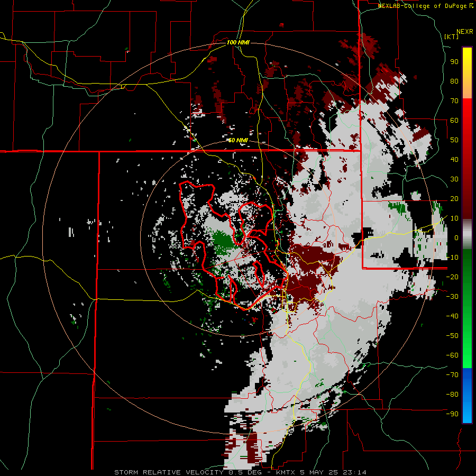Click the -50 value on the velocity scale
476x476 pixels.
452,336
